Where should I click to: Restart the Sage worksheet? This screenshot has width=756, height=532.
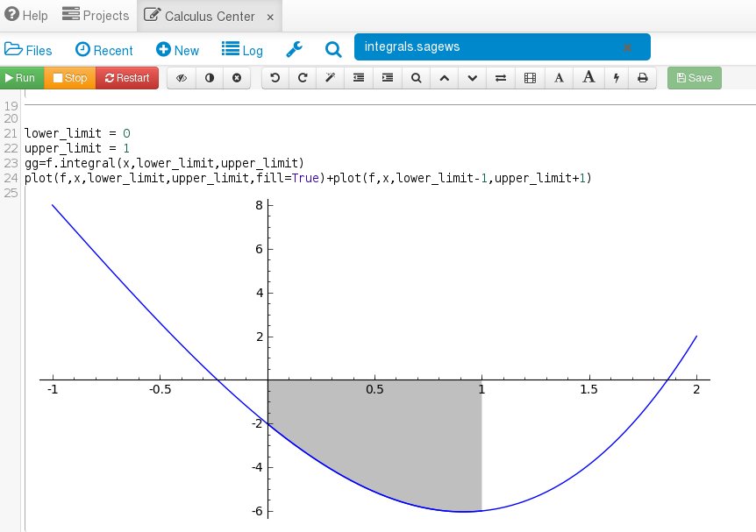click(x=127, y=78)
